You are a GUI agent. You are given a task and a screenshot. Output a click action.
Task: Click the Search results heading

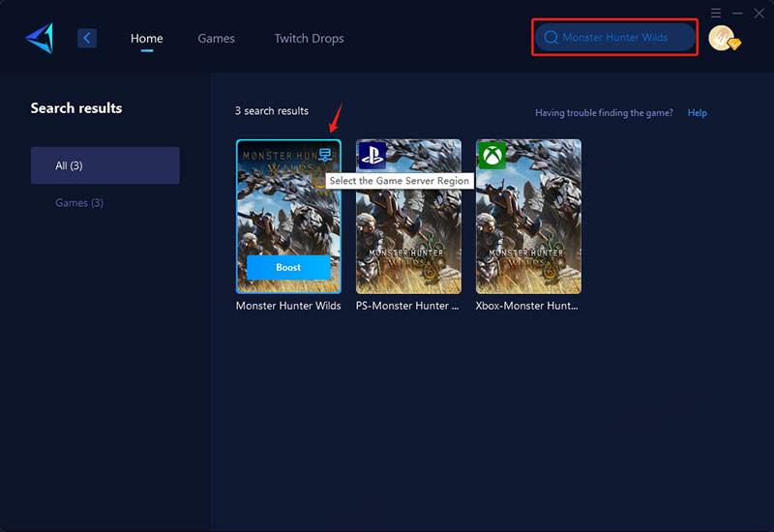click(x=76, y=108)
